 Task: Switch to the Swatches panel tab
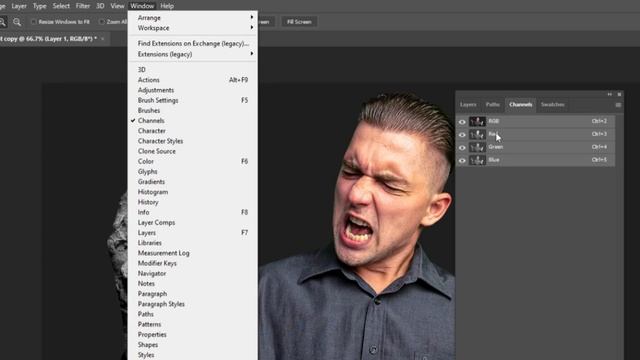pyautogui.click(x=553, y=105)
